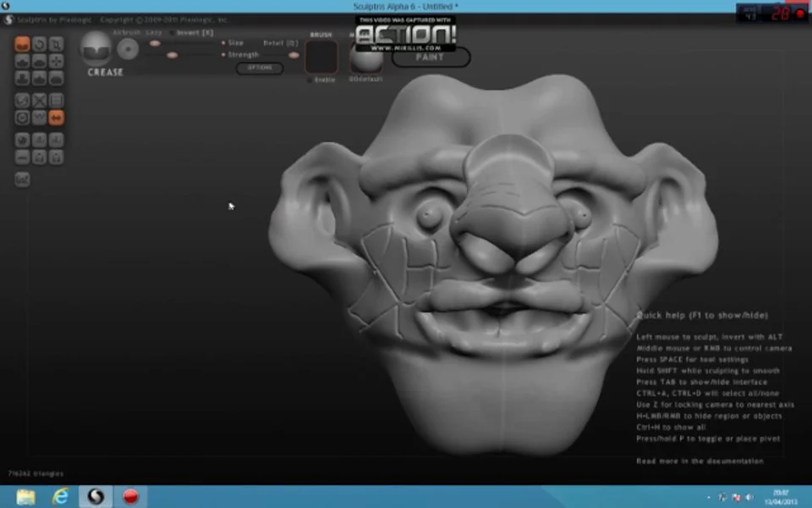This screenshot has height=508, width=812.
Task: Select the Mask tool icon
Action: point(22,118)
